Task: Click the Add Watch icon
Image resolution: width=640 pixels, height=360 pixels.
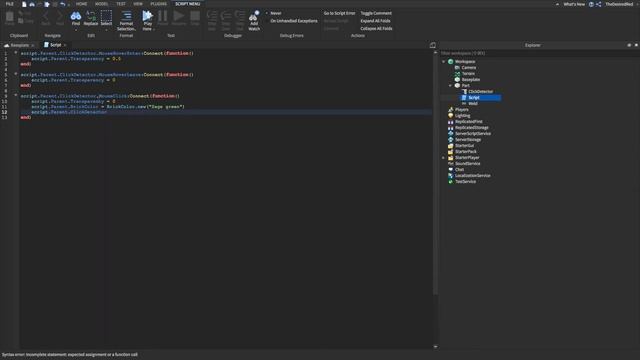Action: (254, 16)
